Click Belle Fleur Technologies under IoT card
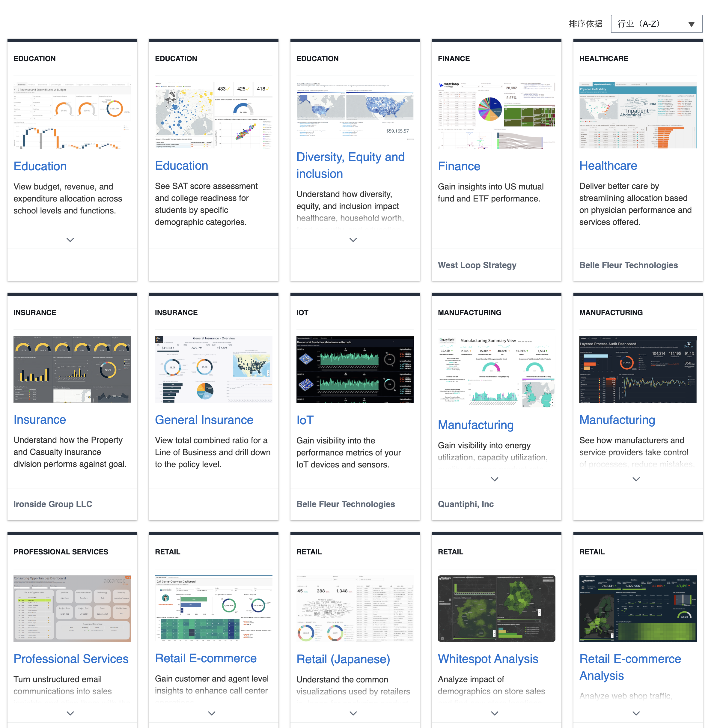The height and width of the screenshot is (728, 711). [x=345, y=504]
